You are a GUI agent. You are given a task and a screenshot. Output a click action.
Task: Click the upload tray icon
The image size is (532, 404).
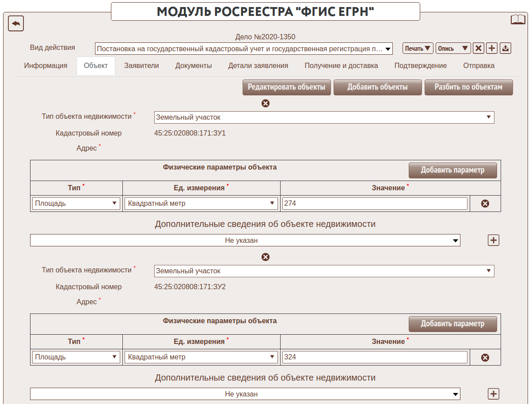point(505,49)
